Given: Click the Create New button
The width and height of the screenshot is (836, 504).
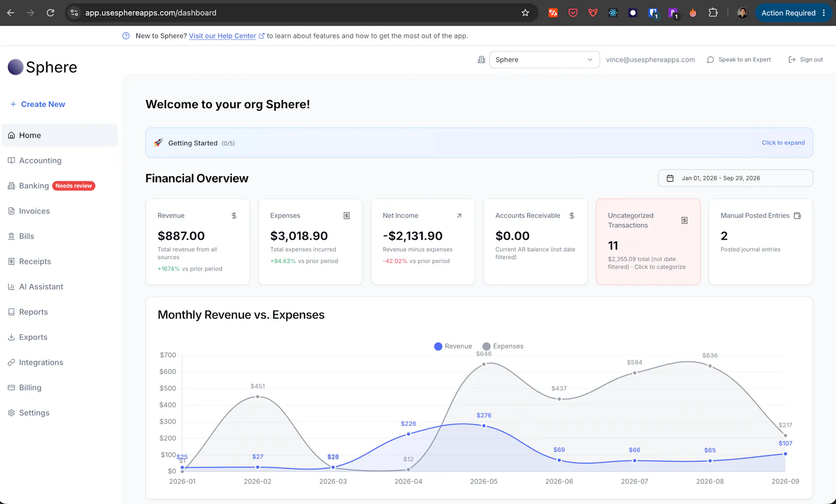Looking at the screenshot, I should [38, 104].
